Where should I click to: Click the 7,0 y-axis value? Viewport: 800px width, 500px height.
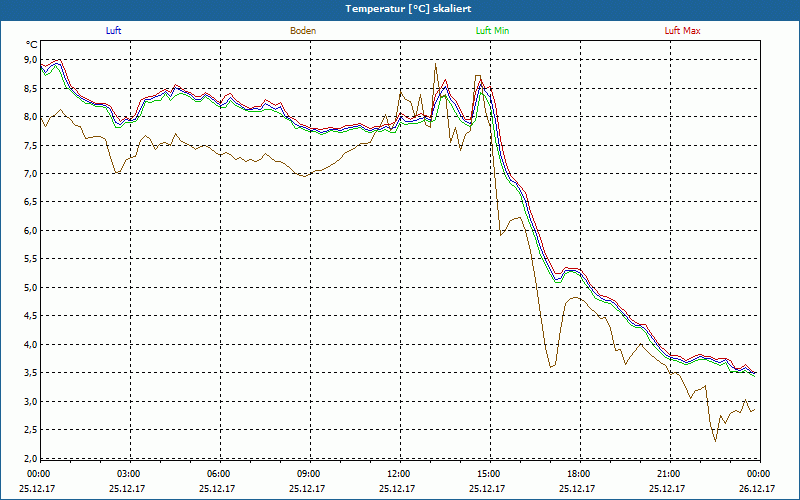(32, 173)
